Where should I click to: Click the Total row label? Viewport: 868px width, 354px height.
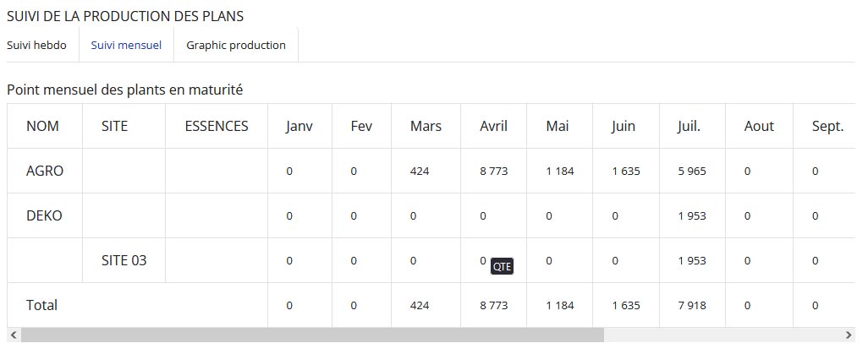pyautogui.click(x=41, y=305)
